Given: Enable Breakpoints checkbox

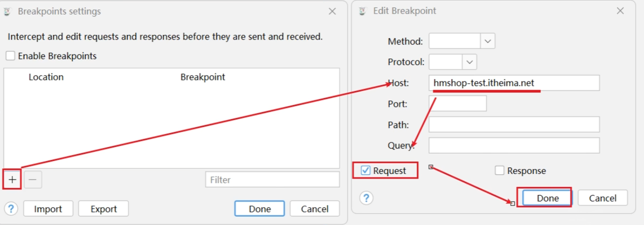Looking at the screenshot, I should [x=10, y=56].
